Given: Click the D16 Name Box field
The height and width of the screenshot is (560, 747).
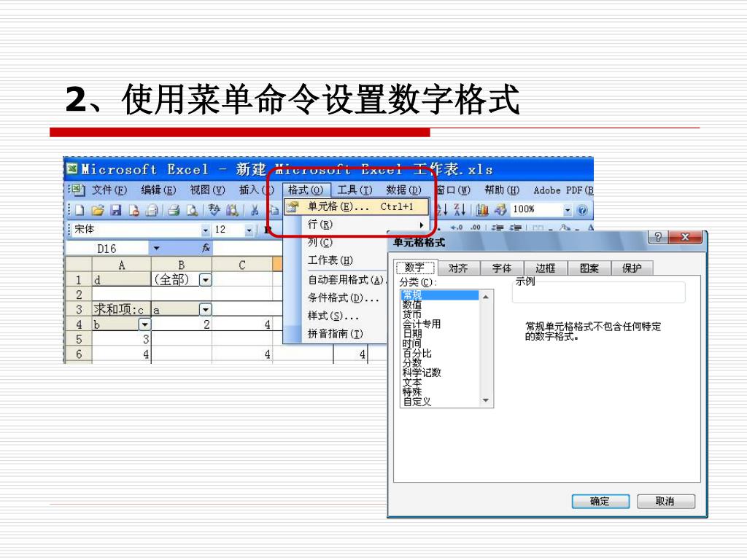Looking at the screenshot, I should tap(108, 248).
